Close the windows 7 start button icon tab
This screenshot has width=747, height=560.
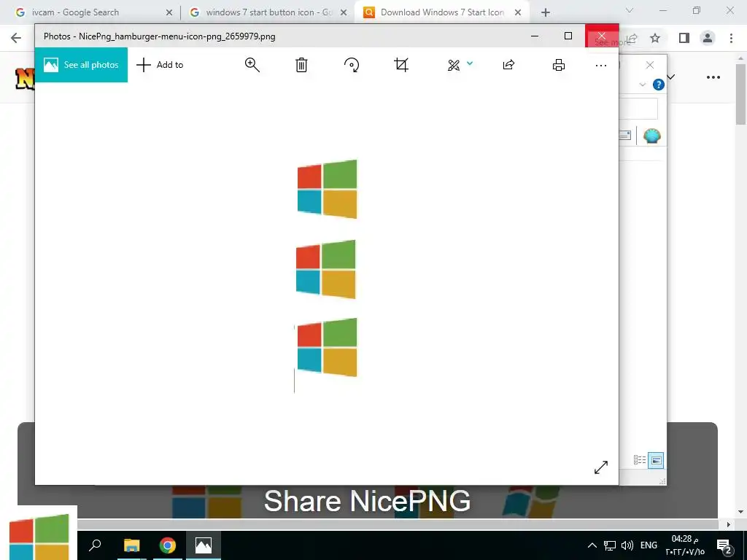(344, 12)
